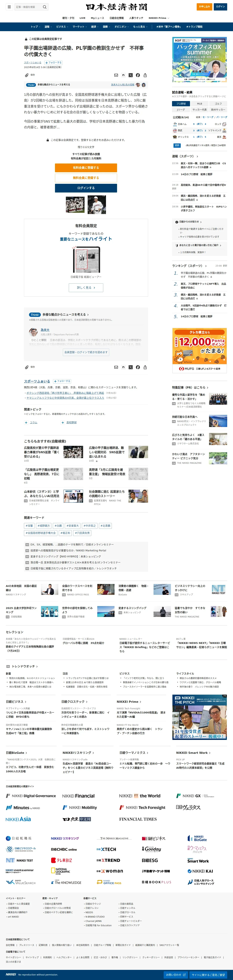Screen dimensions: 233x980
Task: Click the 無料会員に登録する button
Action: click(86, 178)
